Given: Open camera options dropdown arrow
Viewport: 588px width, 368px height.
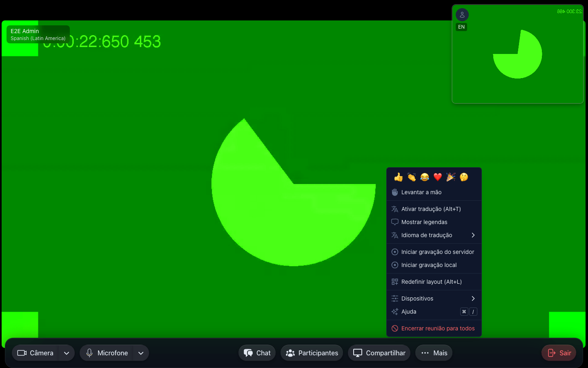Looking at the screenshot, I should [x=67, y=353].
